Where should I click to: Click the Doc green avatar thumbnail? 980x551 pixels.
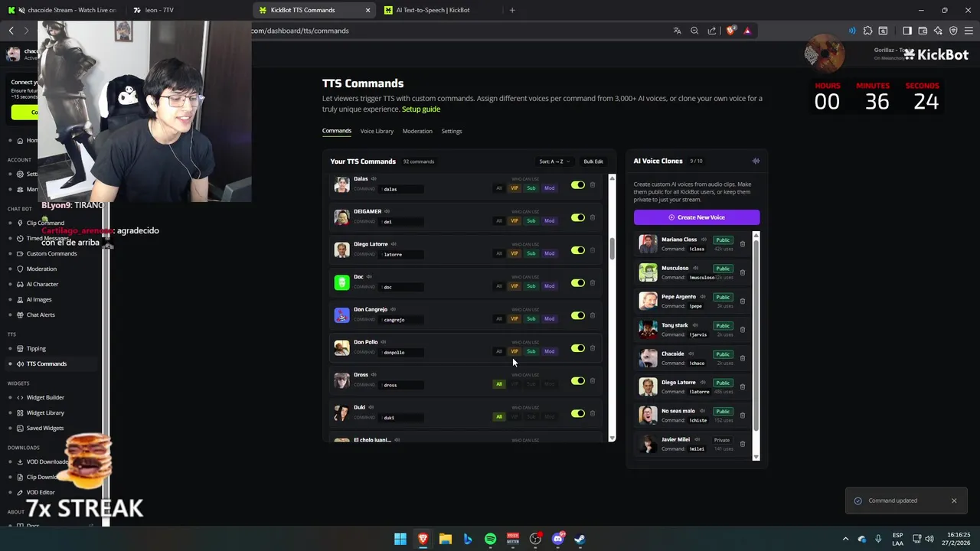click(341, 282)
